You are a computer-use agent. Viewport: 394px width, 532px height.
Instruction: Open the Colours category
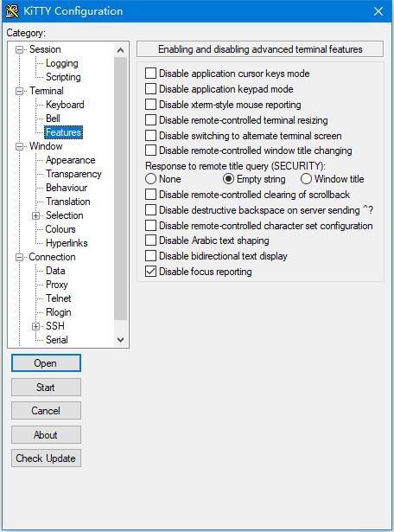click(60, 229)
